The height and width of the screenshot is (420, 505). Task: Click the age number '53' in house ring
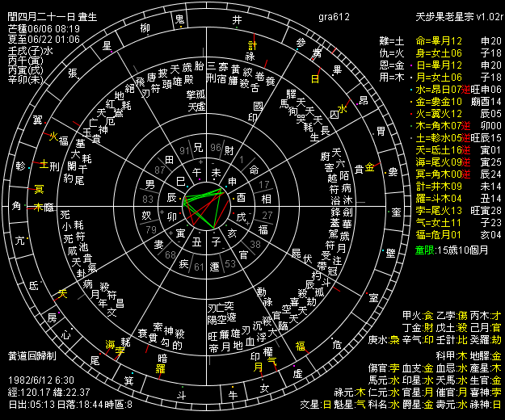click(x=230, y=264)
